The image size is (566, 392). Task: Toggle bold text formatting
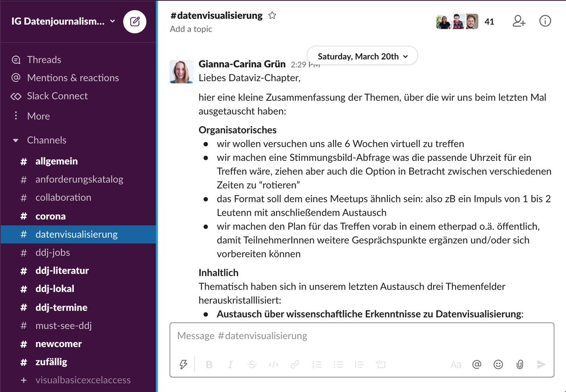coord(209,364)
